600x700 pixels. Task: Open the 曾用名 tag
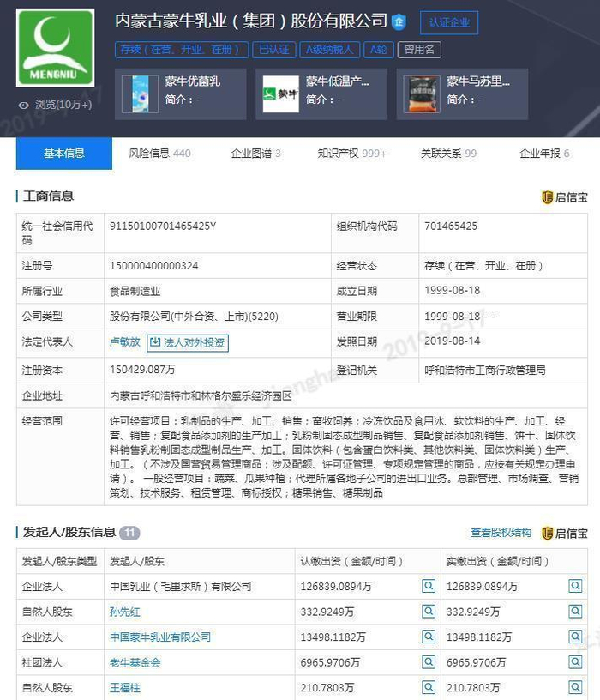(x=419, y=50)
